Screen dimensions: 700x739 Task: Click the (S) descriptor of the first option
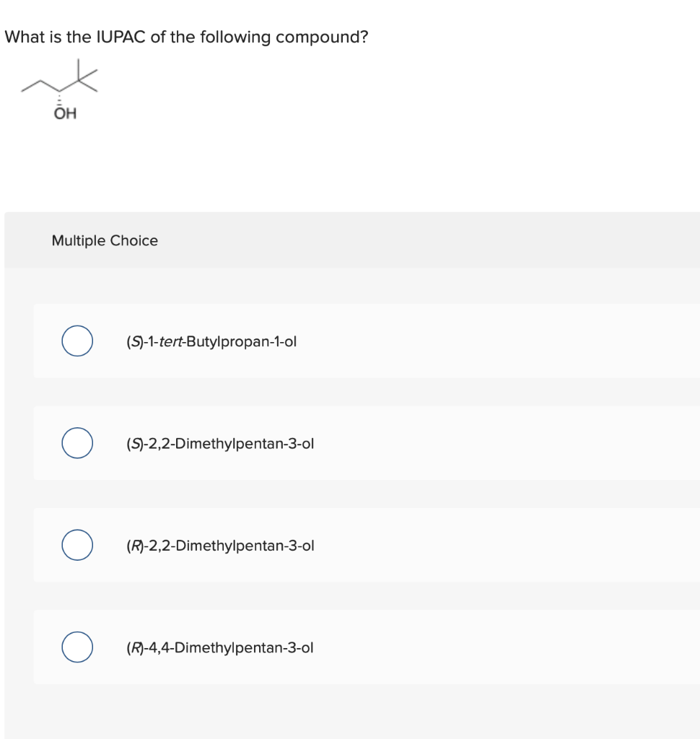click(x=133, y=341)
